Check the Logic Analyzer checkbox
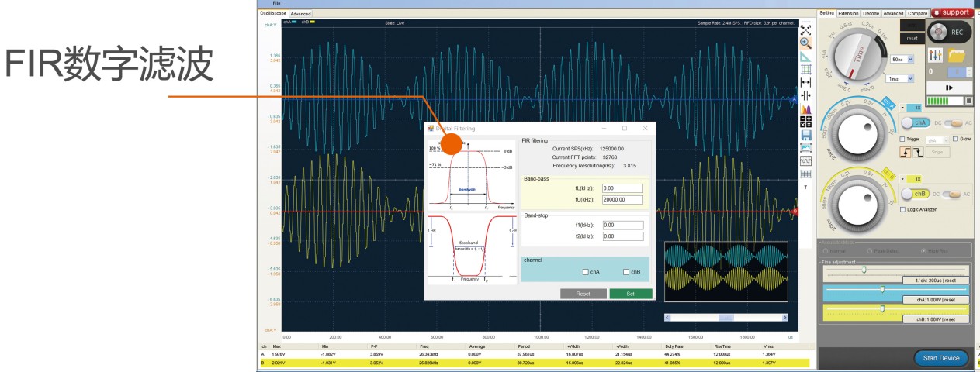This screenshot has width=980, height=372. click(x=902, y=209)
